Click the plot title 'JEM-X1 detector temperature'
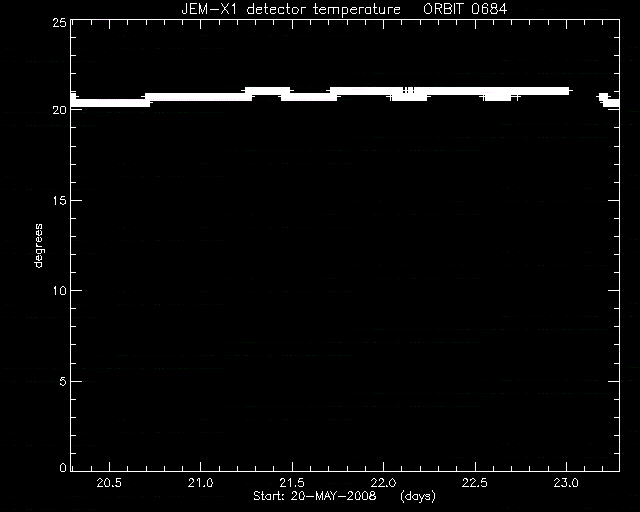The width and height of the screenshot is (640, 512). tap(291, 9)
